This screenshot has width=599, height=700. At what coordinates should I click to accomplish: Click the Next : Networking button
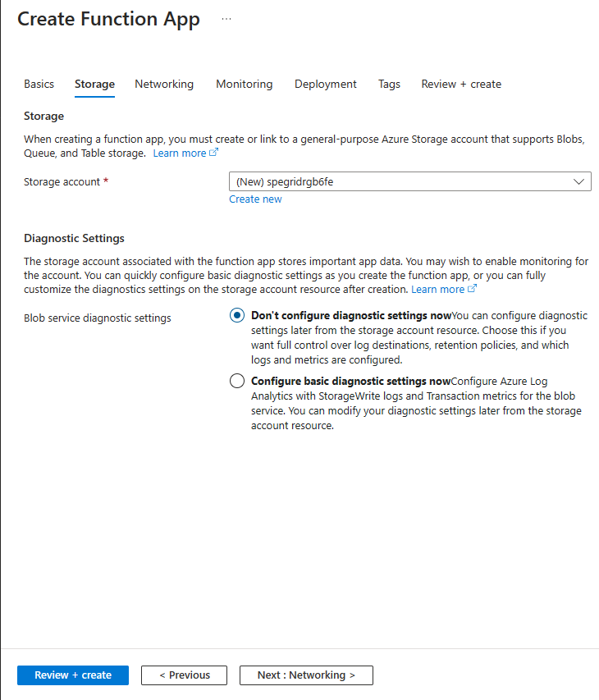tap(306, 675)
